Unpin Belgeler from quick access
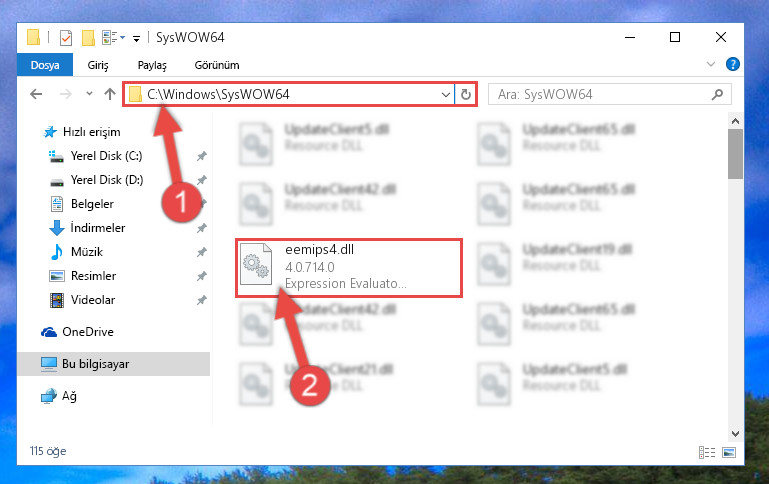This screenshot has height=484, width=769. [203, 204]
